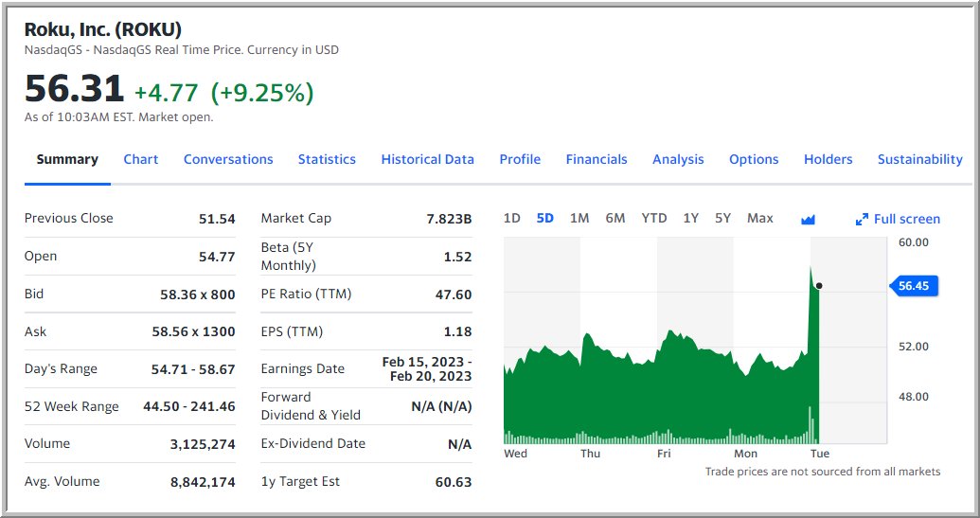Click the Wed label on chart axis
This screenshot has width=980, height=518.
[x=516, y=454]
